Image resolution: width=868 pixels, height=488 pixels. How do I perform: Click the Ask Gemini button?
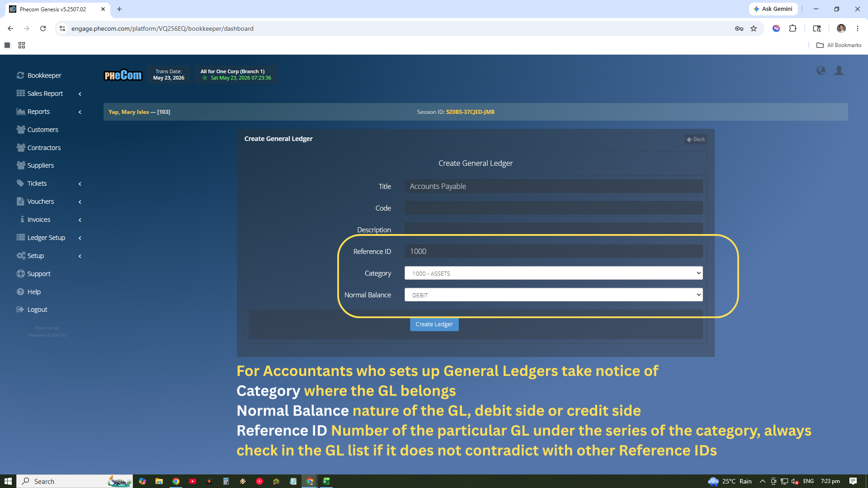774,9
